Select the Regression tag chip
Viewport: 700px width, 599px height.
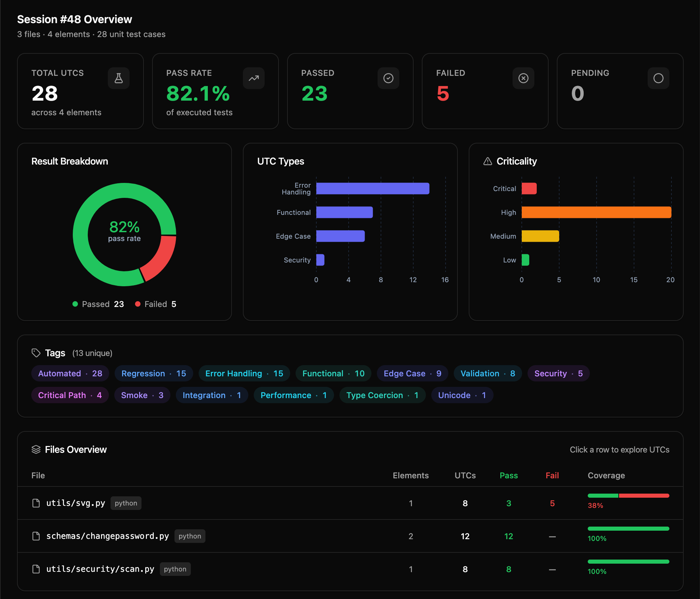click(x=154, y=373)
